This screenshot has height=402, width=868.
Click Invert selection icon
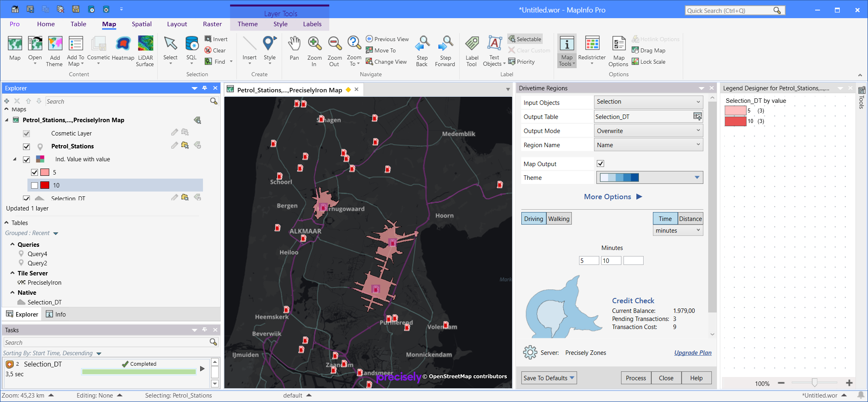[216, 39]
